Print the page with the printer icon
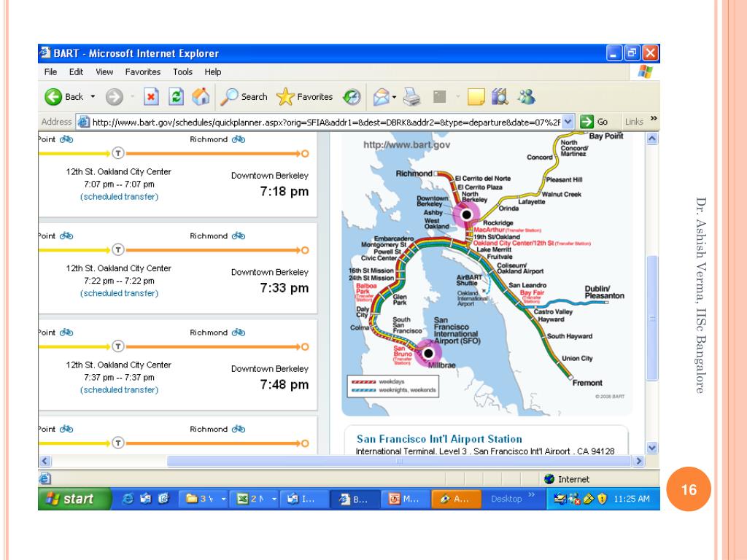Image resolution: width=747 pixels, height=560 pixels. (411, 97)
